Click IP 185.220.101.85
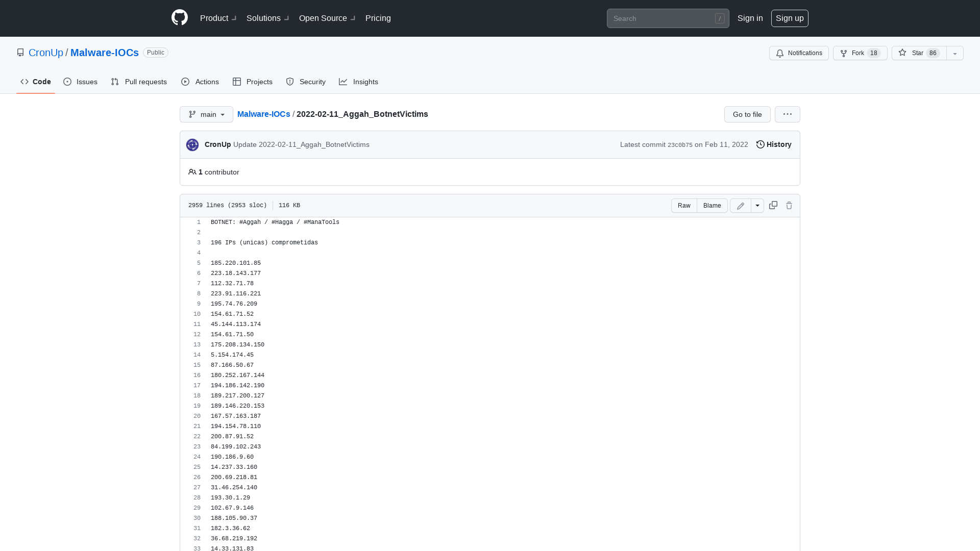The image size is (980, 551). point(236,263)
